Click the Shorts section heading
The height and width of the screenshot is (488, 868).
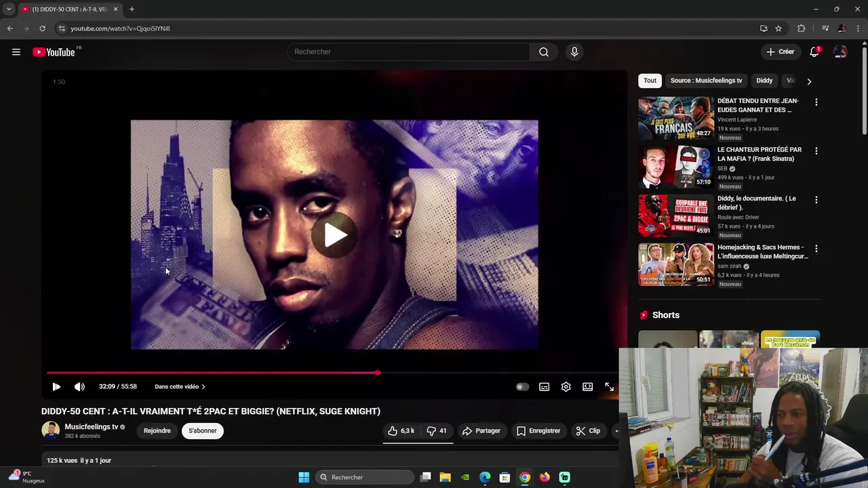coord(666,315)
